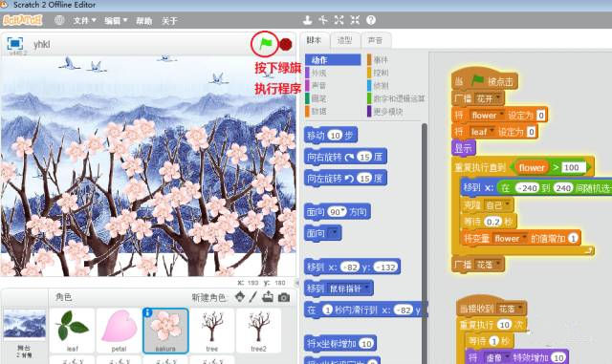Click the Scratch logo

tap(22, 20)
